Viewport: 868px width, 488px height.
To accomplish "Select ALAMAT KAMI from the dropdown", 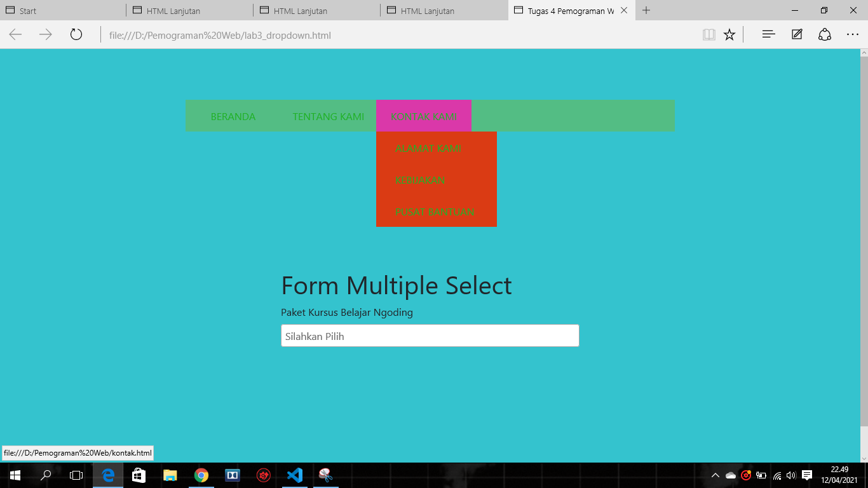I will [x=428, y=148].
